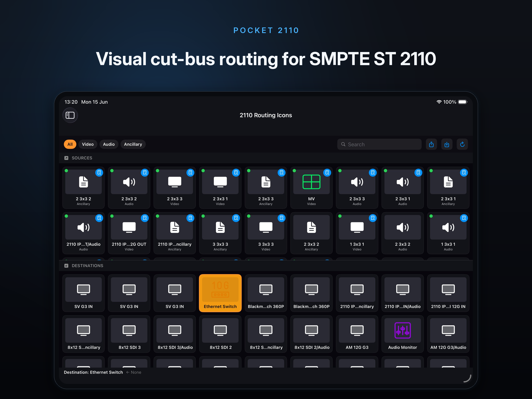The image size is (532, 399).
Task: Select the Audio Monitor destination
Action: pyautogui.click(x=403, y=334)
